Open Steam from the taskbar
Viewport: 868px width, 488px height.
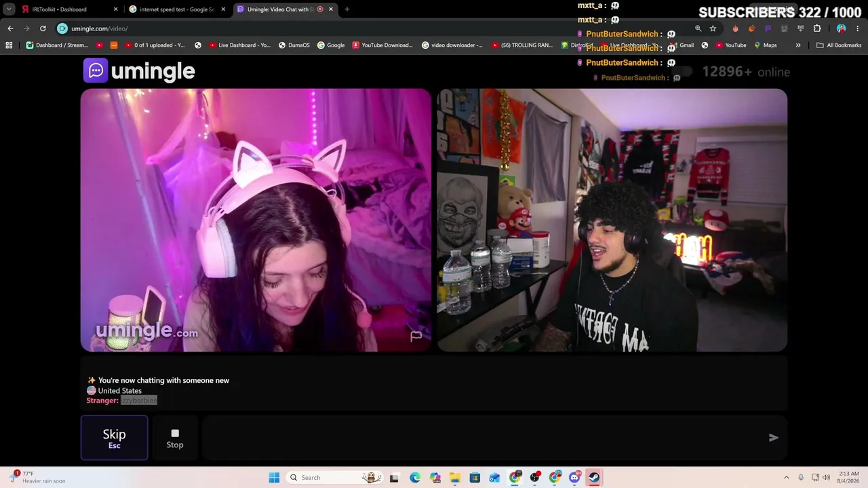pyautogui.click(x=594, y=478)
